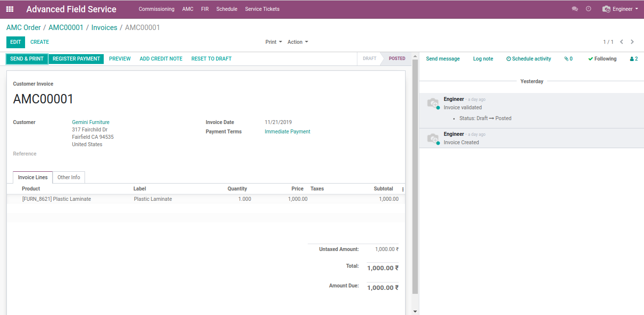Open column options kebab icon in table
This screenshot has height=315, width=644.
point(403,189)
